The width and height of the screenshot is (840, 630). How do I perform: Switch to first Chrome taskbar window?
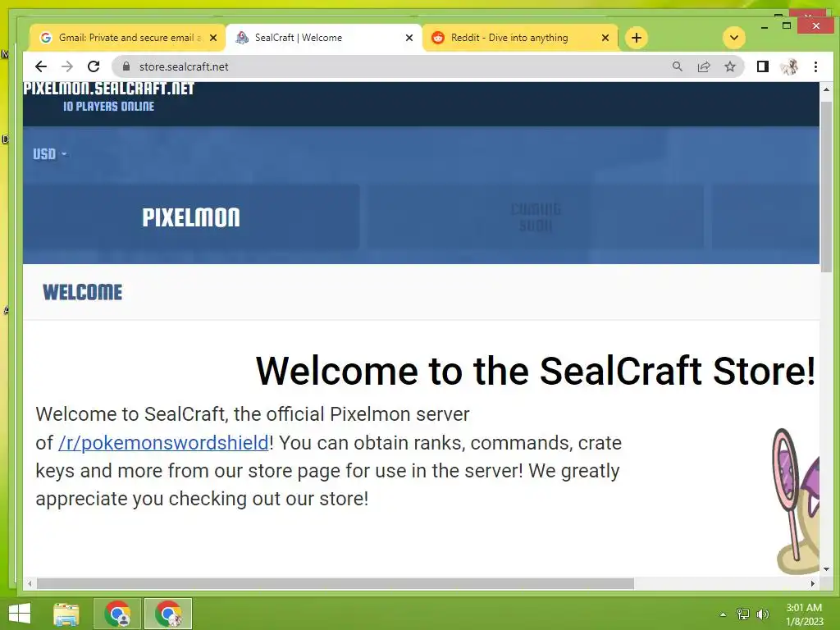pyautogui.click(x=117, y=614)
